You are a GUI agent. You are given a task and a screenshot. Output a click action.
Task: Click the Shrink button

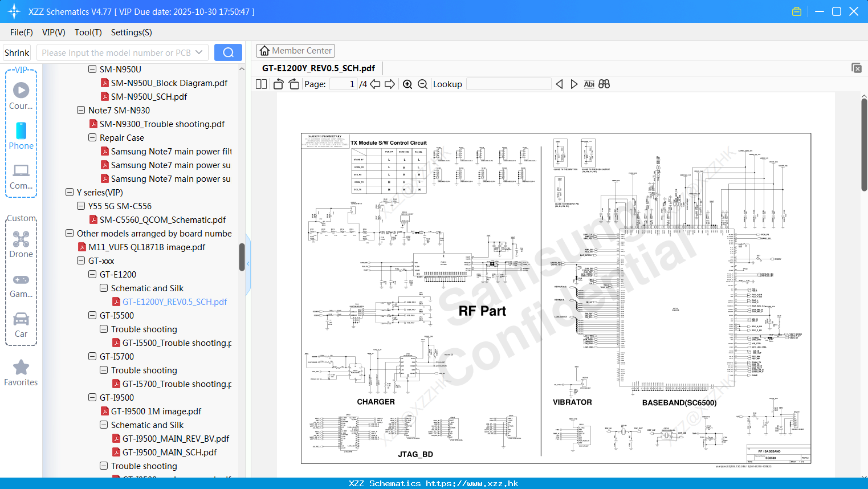click(17, 52)
